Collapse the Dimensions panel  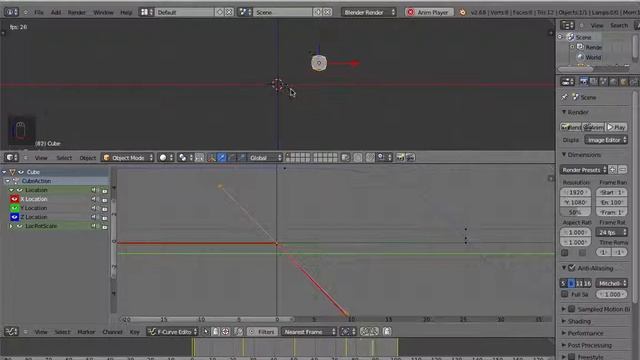564,155
